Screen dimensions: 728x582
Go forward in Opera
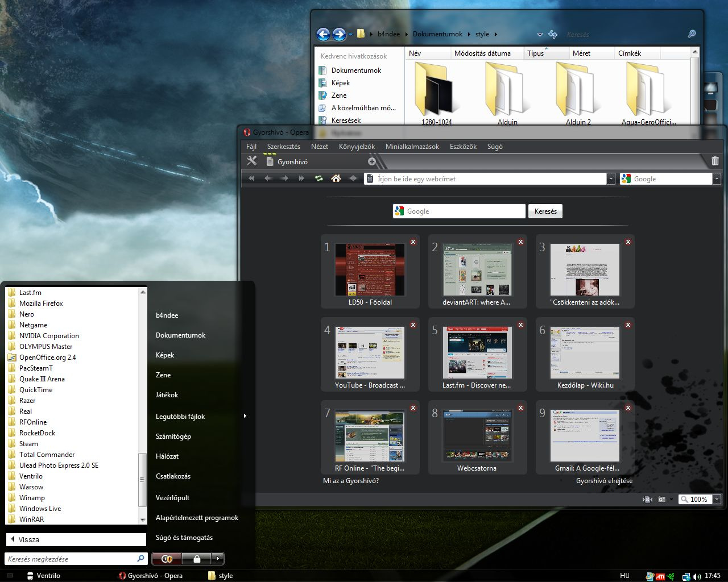(285, 178)
